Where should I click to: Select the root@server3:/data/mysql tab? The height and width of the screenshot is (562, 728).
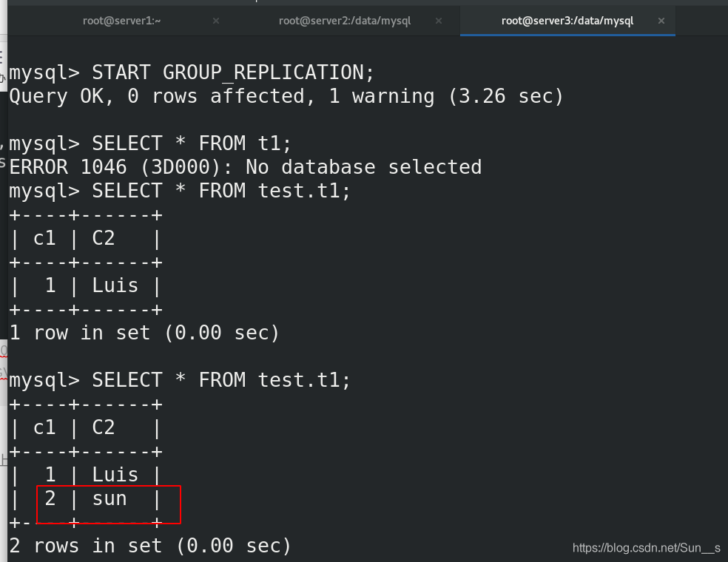(567, 21)
